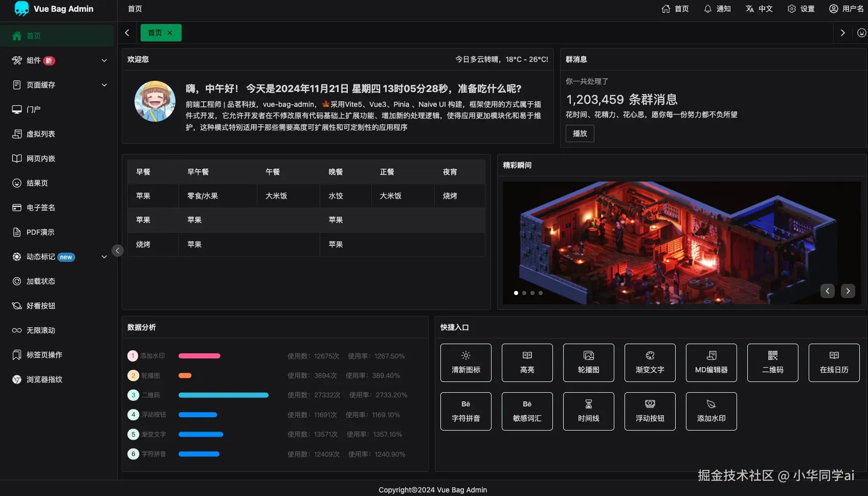Click 首页 breadcrumb in the header
This screenshot has height=496, width=868.
135,9
